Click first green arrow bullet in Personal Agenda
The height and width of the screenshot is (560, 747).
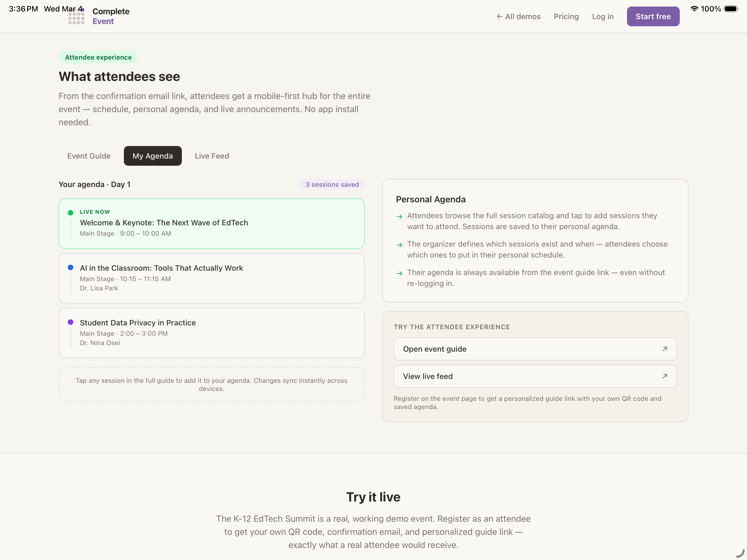click(x=399, y=217)
